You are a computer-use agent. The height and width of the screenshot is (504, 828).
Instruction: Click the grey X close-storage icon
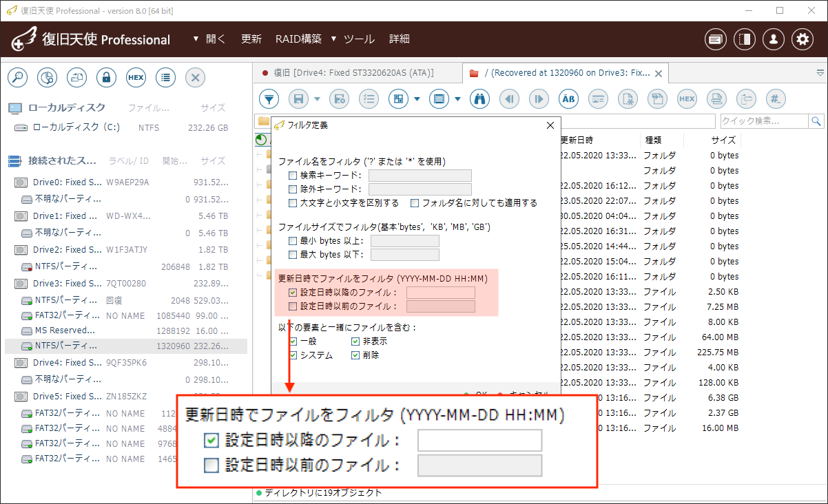click(195, 77)
